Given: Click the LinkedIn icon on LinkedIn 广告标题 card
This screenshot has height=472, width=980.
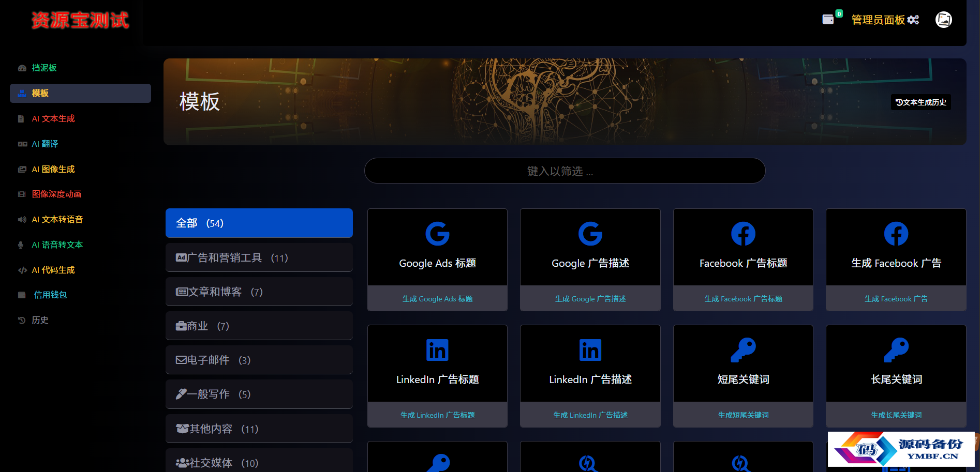Looking at the screenshot, I should pos(437,350).
